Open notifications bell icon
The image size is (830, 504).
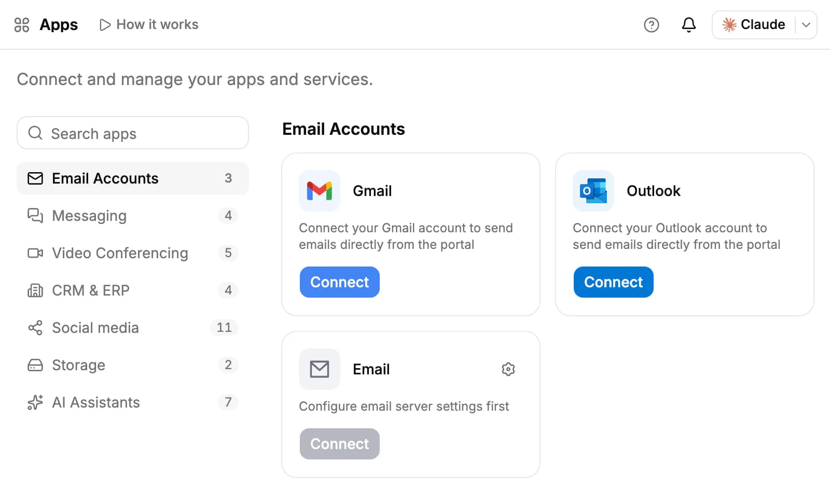coord(688,25)
